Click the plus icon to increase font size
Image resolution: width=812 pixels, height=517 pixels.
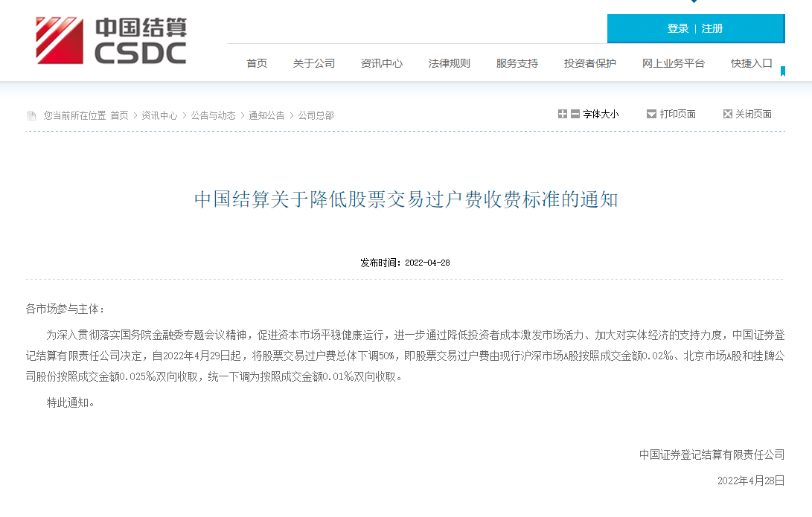(563, 114)
